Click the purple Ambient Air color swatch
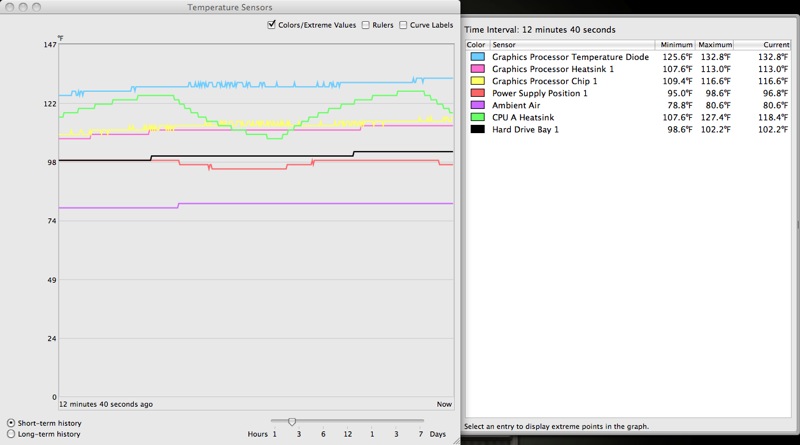 [x=478, y=105]
